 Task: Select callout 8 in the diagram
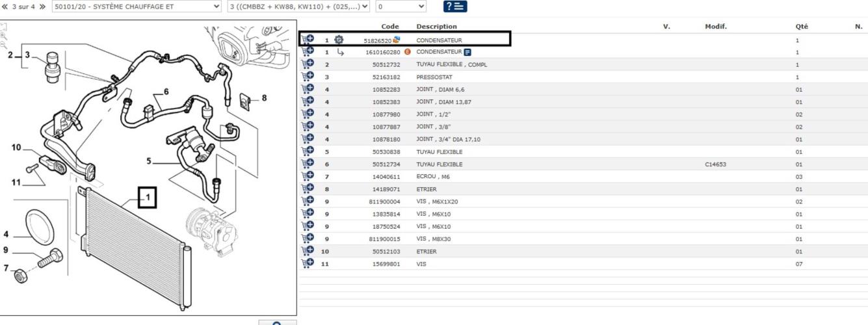point(264,98)
